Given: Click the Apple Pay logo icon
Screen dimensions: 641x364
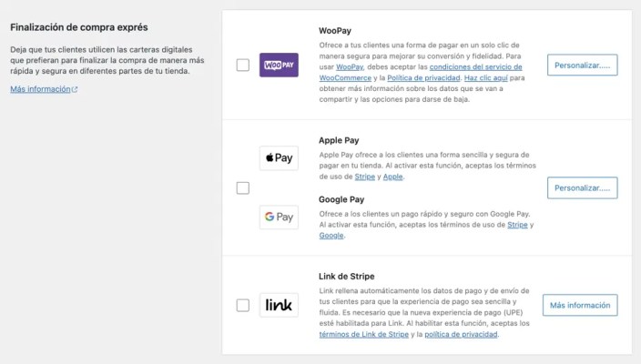Looking at the screenshot, I should coord(279,158).
